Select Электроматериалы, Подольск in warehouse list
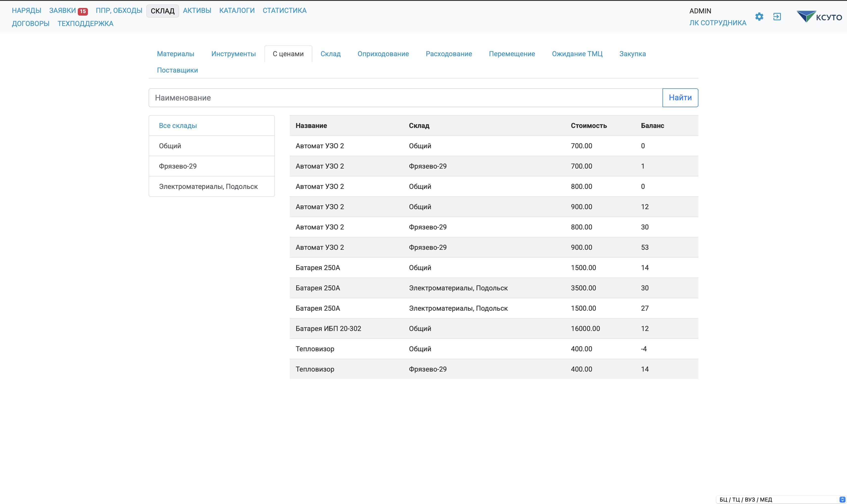The image size is (847, 504). coord(208,186)
